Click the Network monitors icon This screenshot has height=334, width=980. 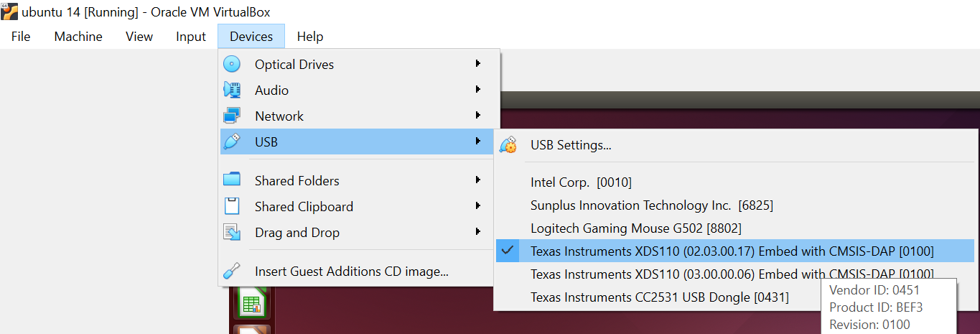pos(231,116)
